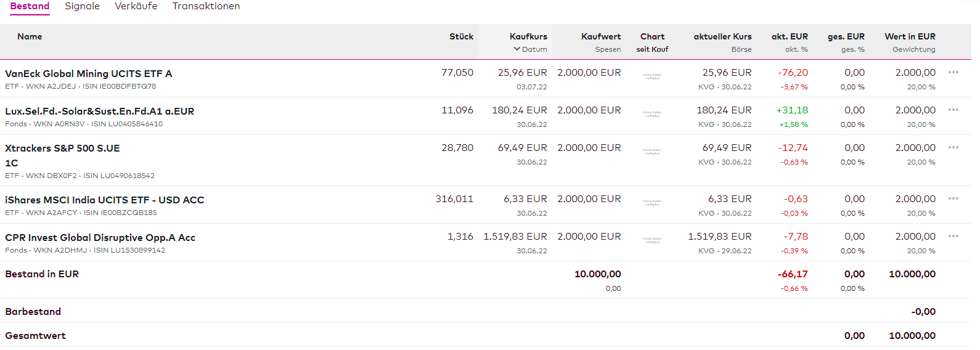
Task: Open more options for Xtrackers S&P 500
Action: (953, 148)
